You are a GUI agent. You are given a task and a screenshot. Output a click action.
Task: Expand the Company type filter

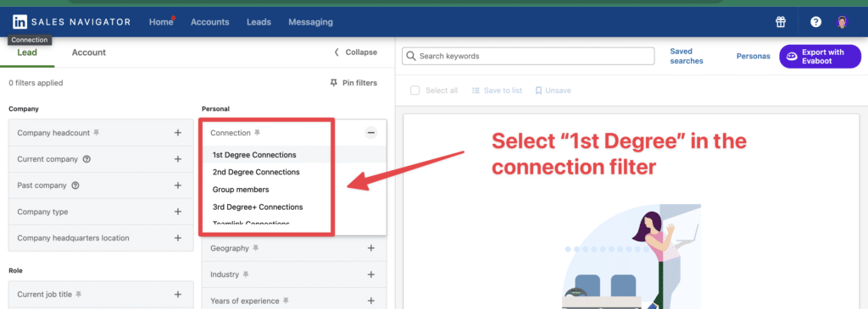pos(178,212)
